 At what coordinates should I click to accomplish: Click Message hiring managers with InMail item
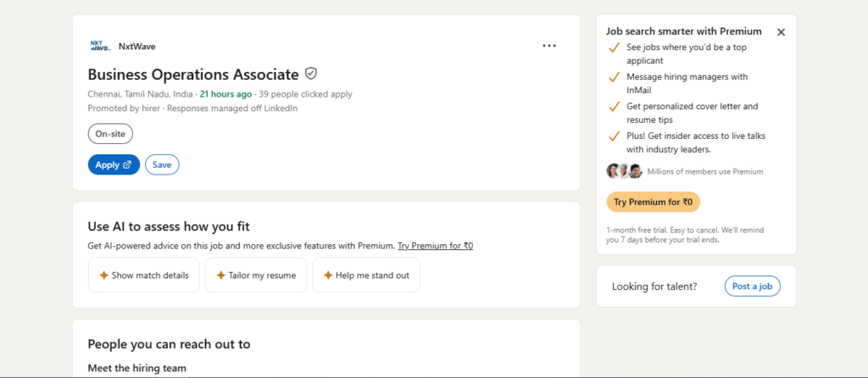[687, 83]
